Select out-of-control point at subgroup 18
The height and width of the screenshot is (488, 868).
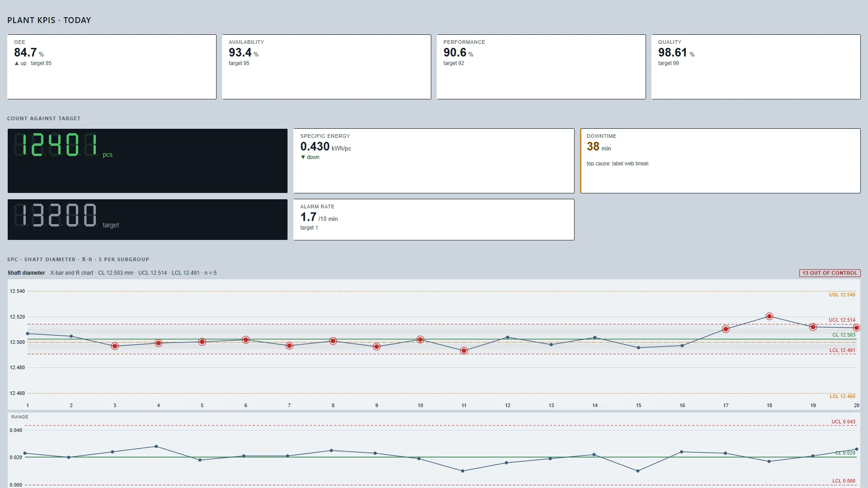coord(769,316)
